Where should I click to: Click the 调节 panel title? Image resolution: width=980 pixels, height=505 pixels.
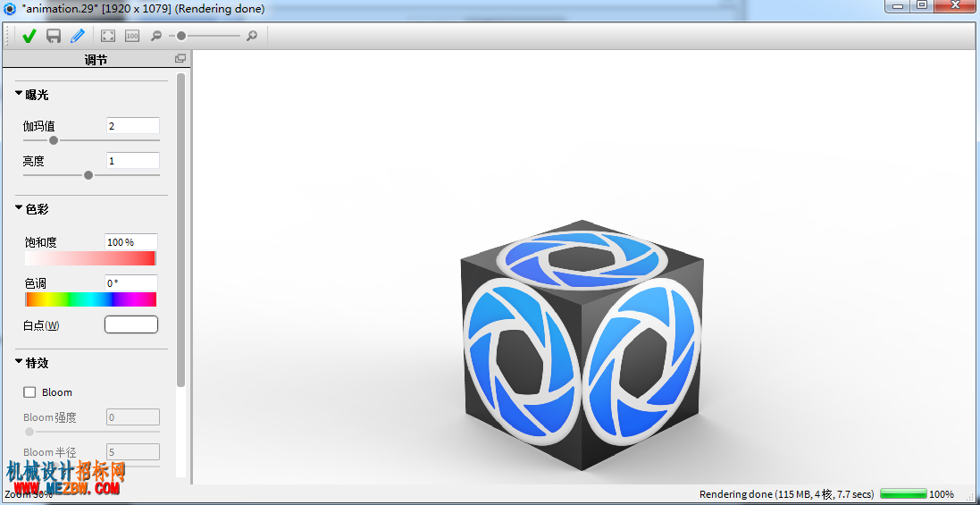[96, 59]
